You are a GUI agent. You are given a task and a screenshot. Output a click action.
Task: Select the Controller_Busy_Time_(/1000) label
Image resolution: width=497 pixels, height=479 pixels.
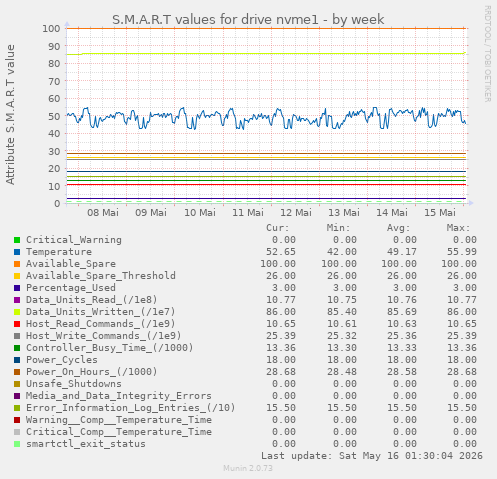click(110, 348)
